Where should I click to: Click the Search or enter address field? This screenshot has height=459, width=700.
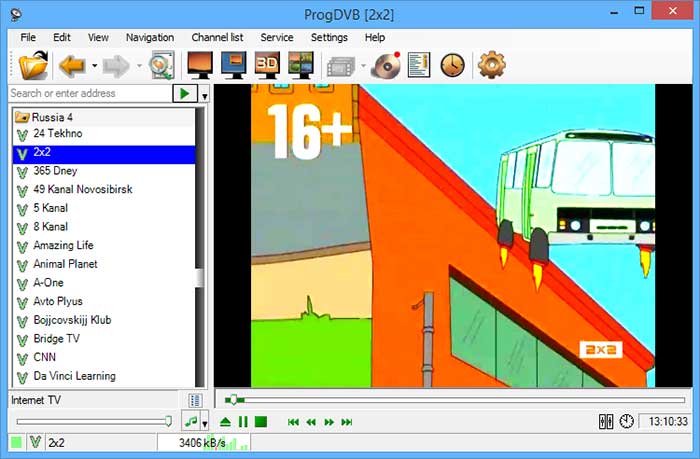[x=90, y=93]
